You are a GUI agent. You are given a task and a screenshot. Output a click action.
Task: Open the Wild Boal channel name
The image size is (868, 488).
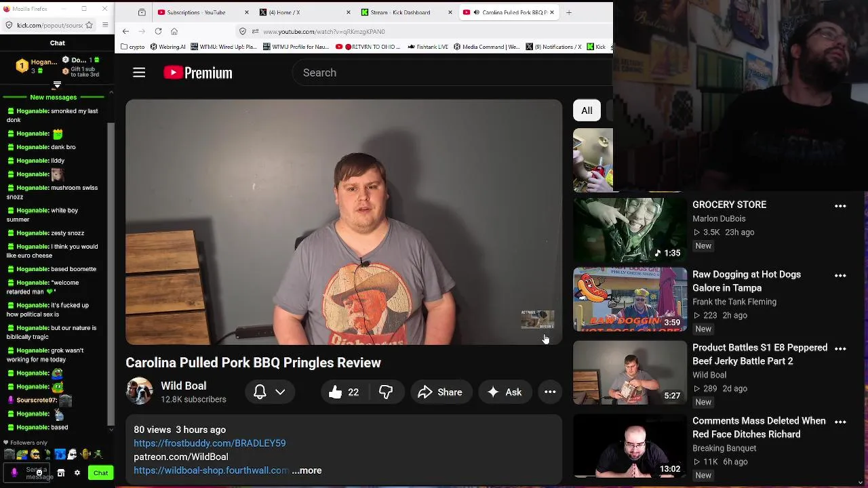[183, 386]
